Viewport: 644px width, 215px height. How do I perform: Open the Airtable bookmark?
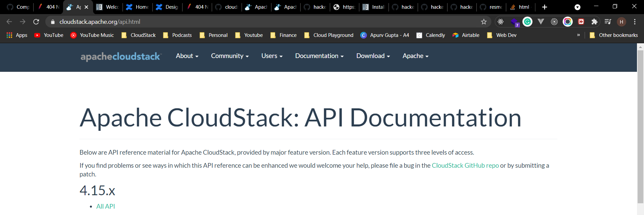tap(466, 35)
